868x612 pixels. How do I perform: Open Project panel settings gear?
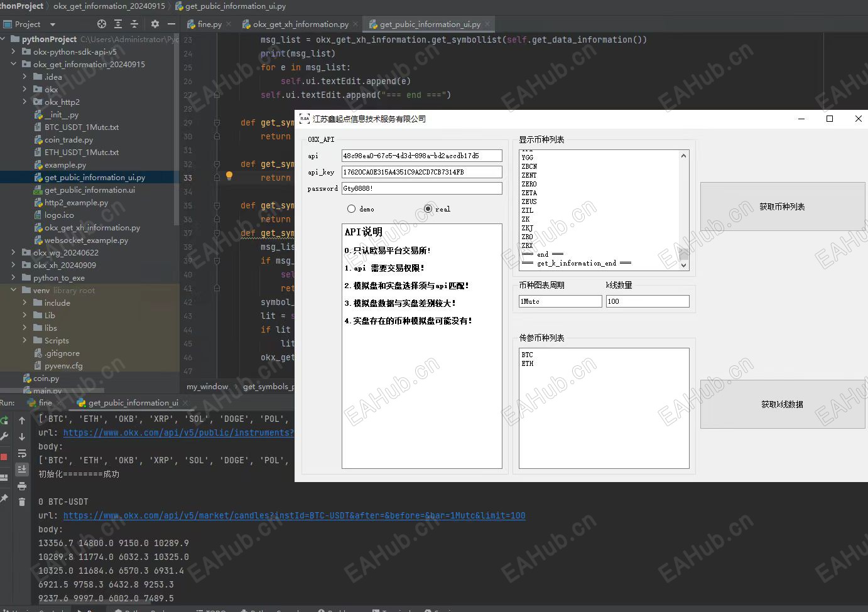(155, 24)
